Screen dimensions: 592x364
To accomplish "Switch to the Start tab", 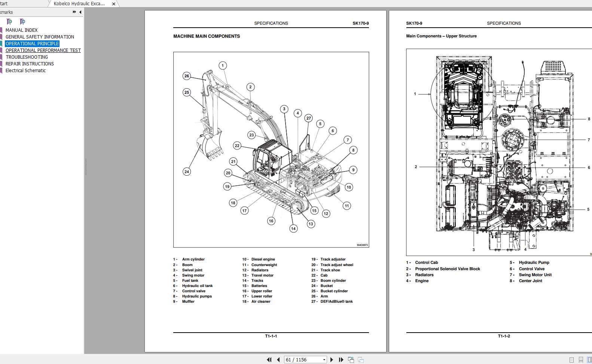I will 4,3.
